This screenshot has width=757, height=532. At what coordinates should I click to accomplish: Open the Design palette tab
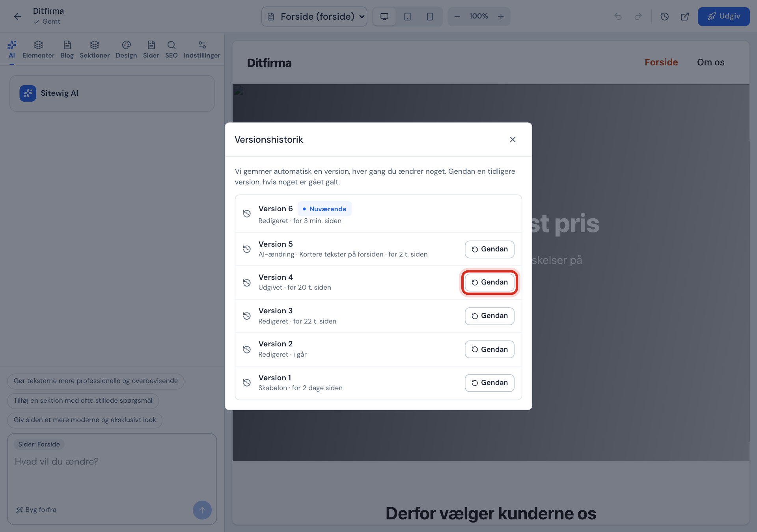pyautogui.click(x=126, y=50)
